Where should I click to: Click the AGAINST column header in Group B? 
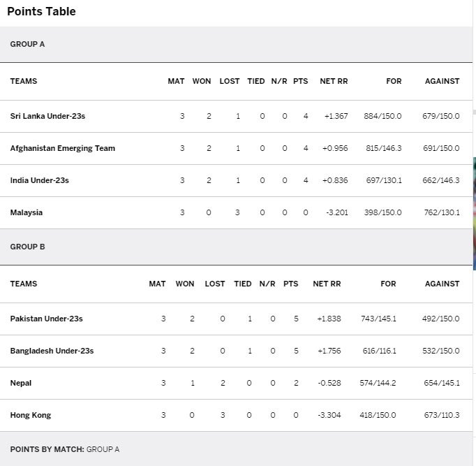(x=442, y=284)
